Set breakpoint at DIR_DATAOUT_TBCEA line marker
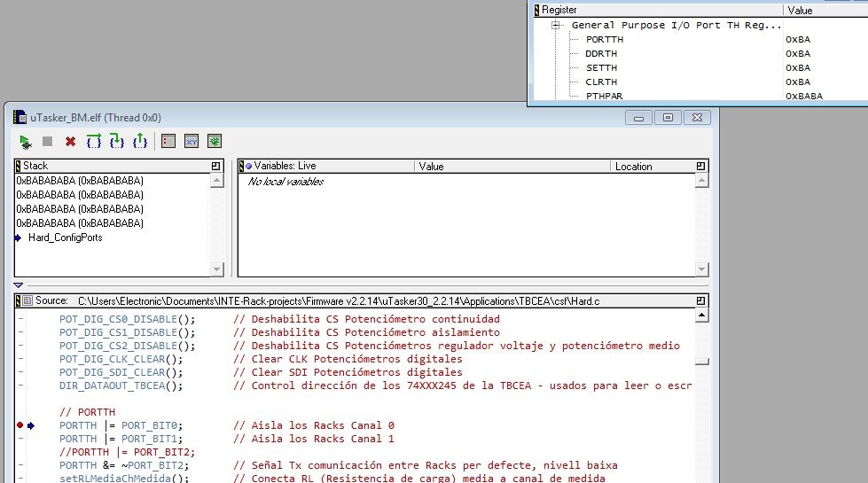868x483 pixels. pyautogui.click(x=20, y=386)
